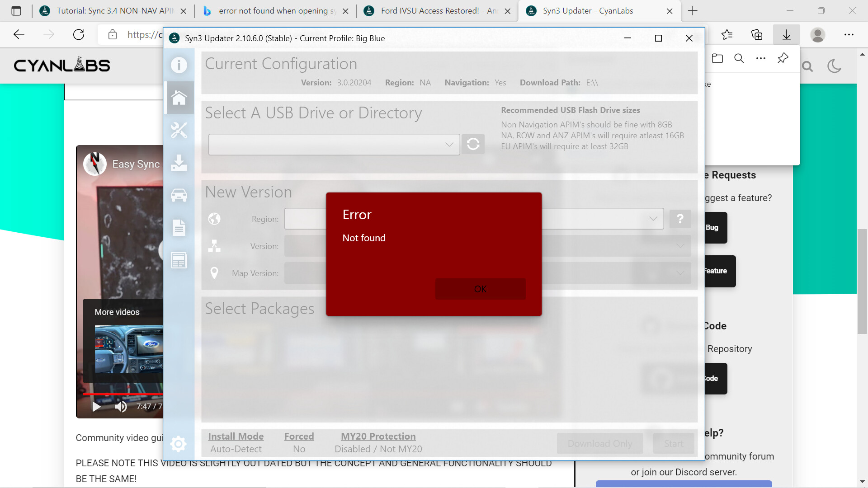The width and height of the screenshot is (868, 488).
Task: Open the News page icon
Action: (x=179, y=260)
